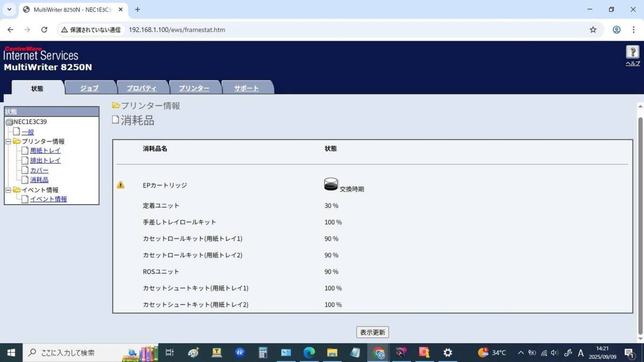The height and width of the screenshot is (362, 644).
Task: Open the 一般 link in tree
Action: tap(27, 131)
